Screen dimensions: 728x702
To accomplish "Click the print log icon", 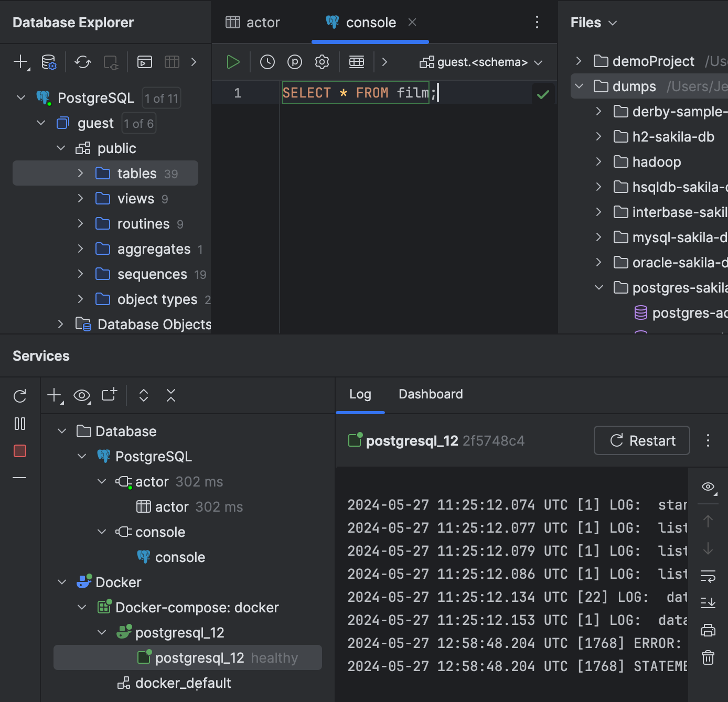I will [x=708, y=630].
